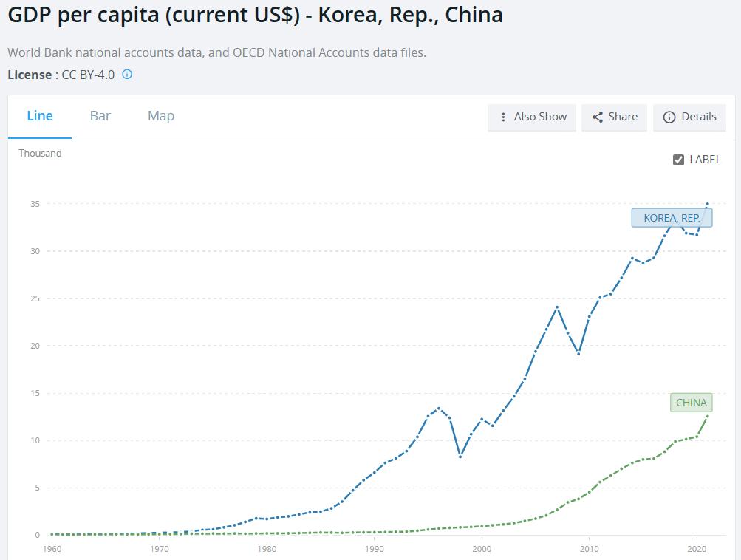741x560 pixels.
Task: Click the 2000 x-axis year label
Action: pos(482,549)
